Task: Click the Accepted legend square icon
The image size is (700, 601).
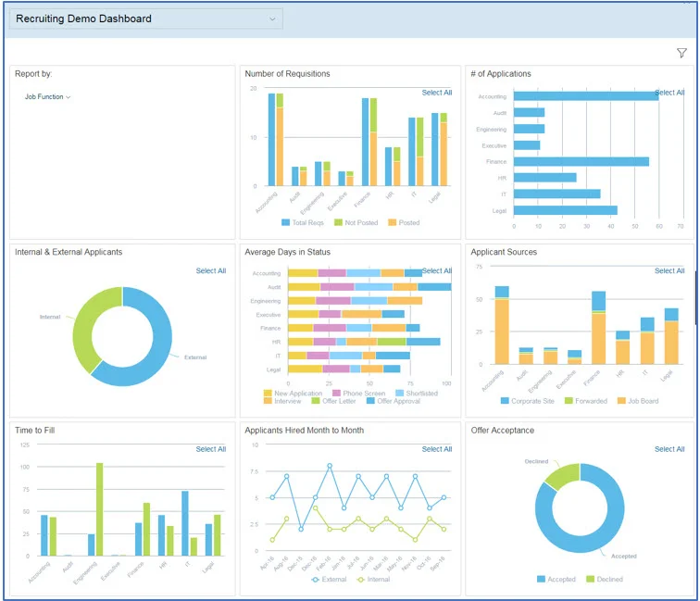Action: click(541, 579)
